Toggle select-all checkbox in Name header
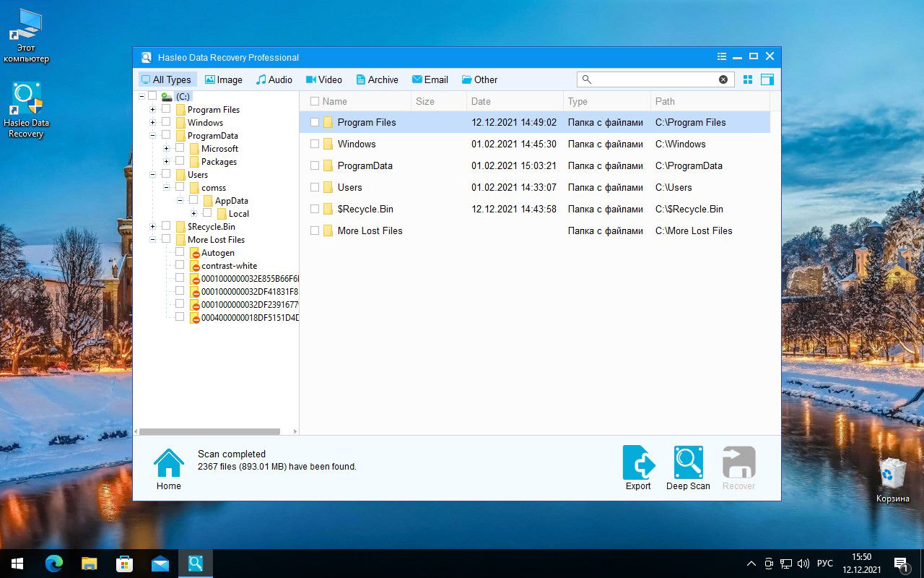 click(315, 101)
